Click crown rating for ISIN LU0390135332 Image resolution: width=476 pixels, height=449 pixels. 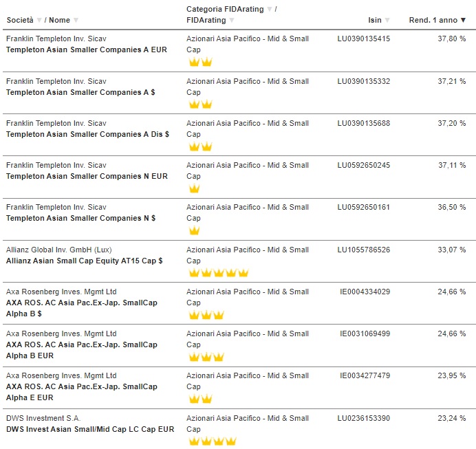coord(200,105)
